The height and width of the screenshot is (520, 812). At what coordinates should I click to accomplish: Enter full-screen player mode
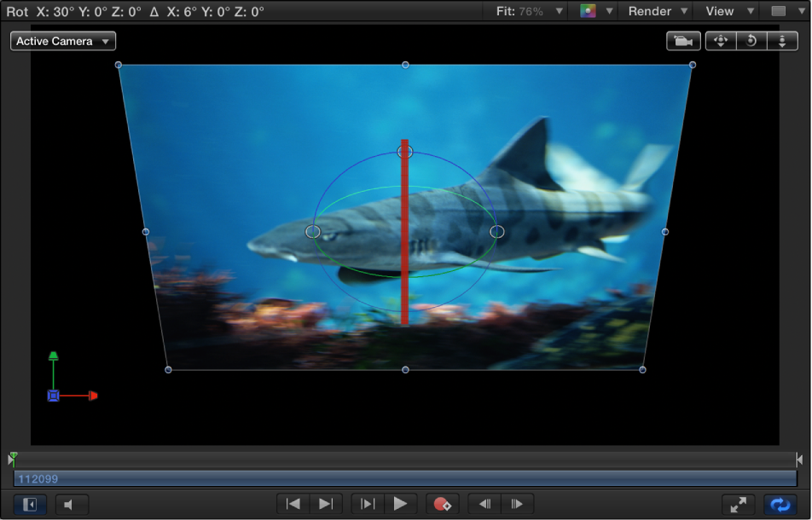click(738, 504)
